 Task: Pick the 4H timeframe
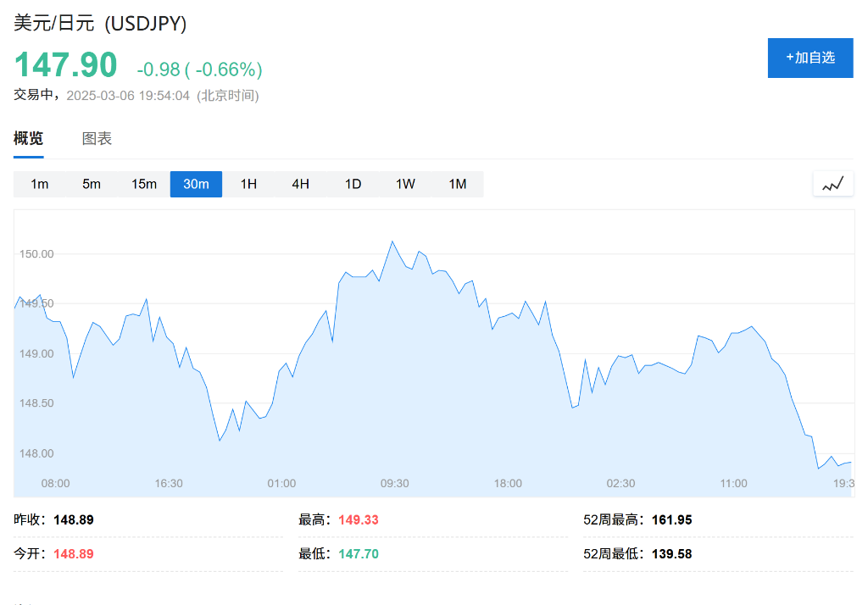[x=300, y=184]
